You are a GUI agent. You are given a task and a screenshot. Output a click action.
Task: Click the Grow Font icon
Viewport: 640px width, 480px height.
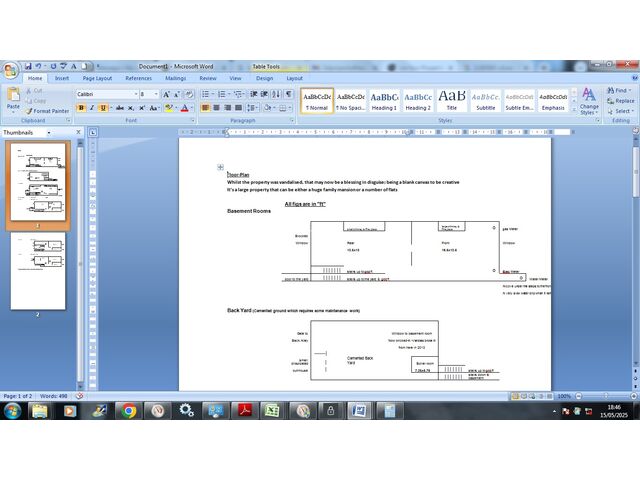166,94
